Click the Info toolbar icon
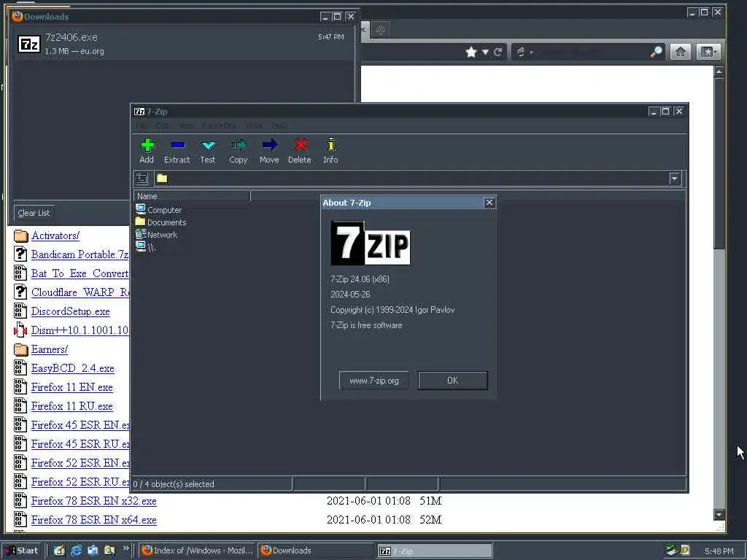This screenshot has width=747, height=560. 331,144
